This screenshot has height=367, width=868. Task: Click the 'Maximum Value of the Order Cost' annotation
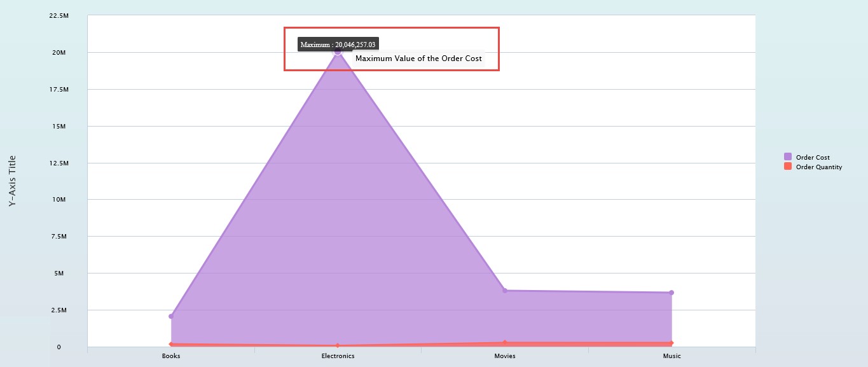pyautogui.click(x=418, y=59)
